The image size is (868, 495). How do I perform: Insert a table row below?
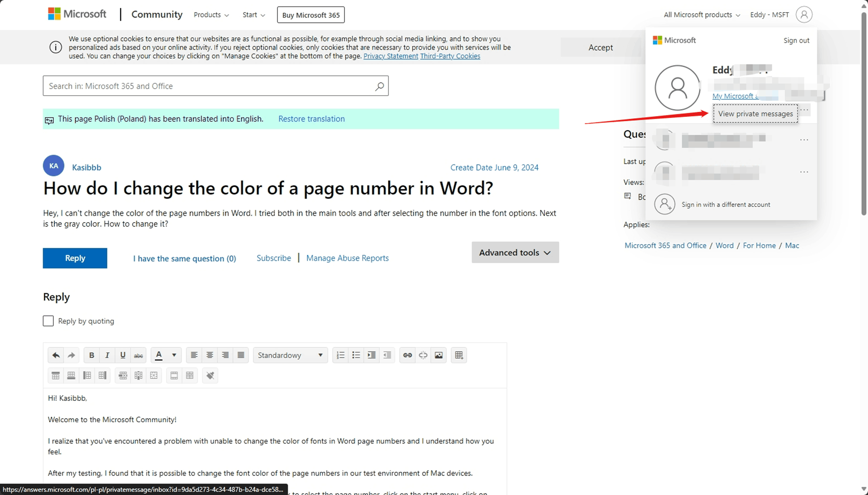[x=71, y=375]
